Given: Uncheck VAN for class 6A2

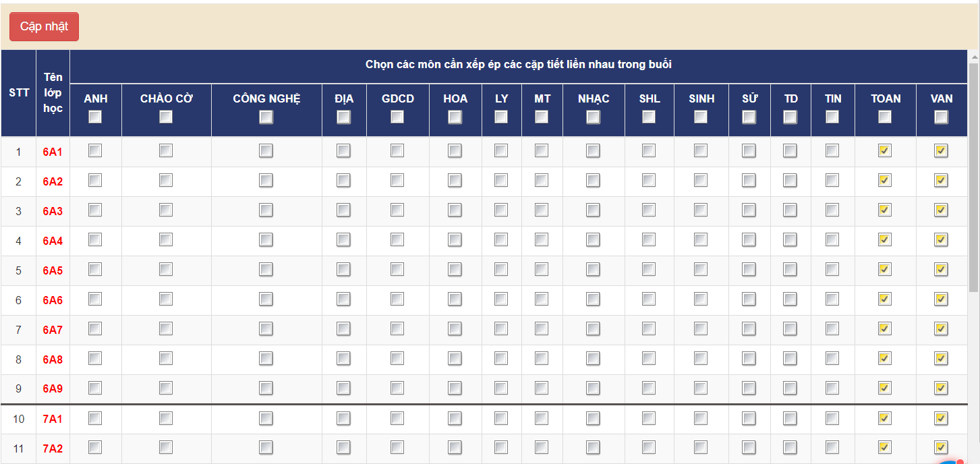Looking at the screenshot, I should (x=941, y=181).
